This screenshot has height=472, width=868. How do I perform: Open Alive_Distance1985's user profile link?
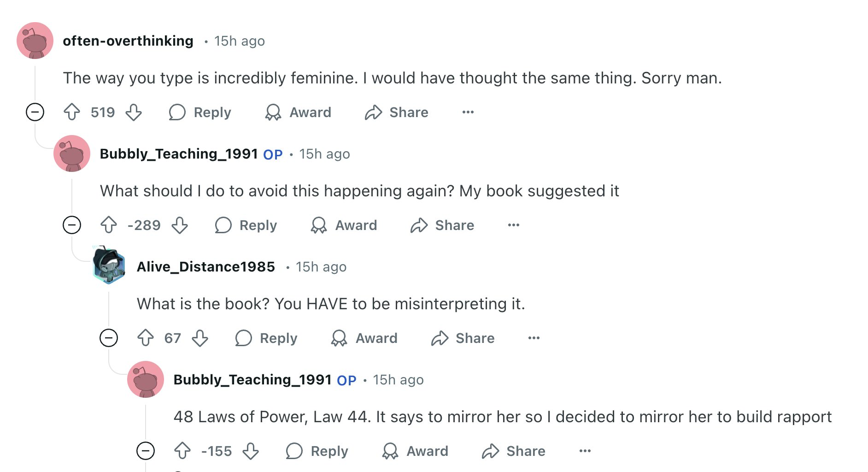[x=205, y=266]
